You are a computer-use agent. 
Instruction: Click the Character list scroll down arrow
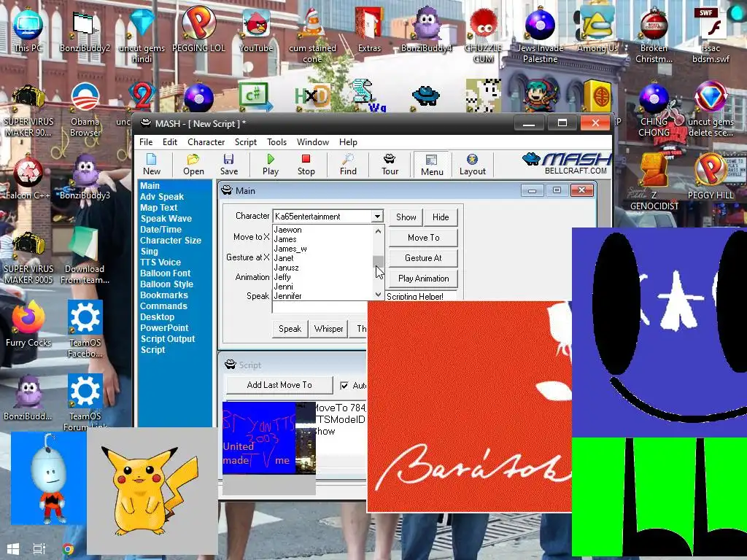tap(379, 295)
